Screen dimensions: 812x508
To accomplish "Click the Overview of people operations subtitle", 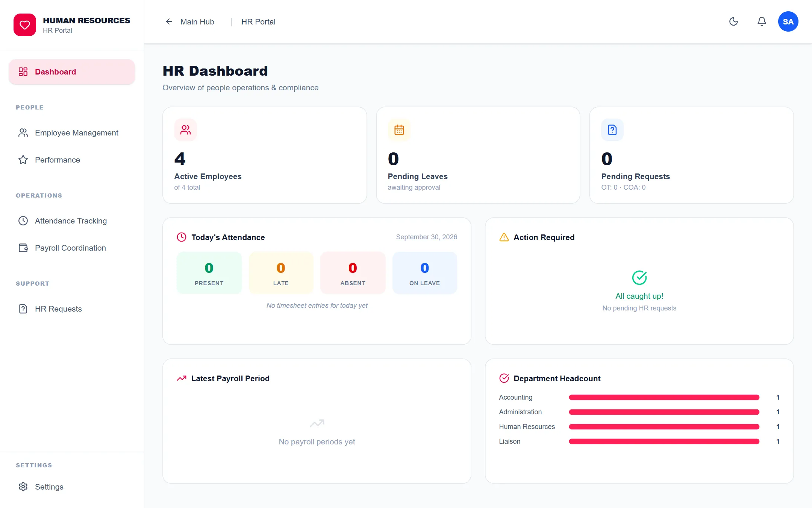I will click(240, 88).
